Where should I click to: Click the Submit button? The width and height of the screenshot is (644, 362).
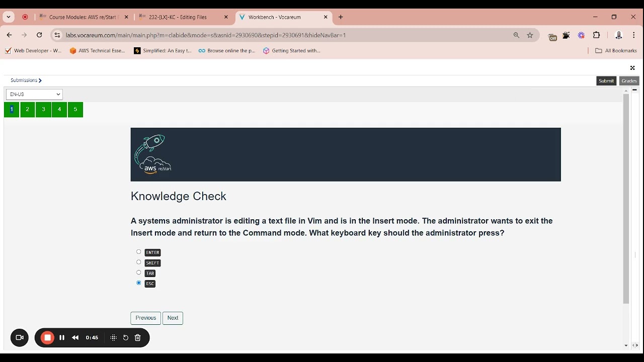[606, 81]
